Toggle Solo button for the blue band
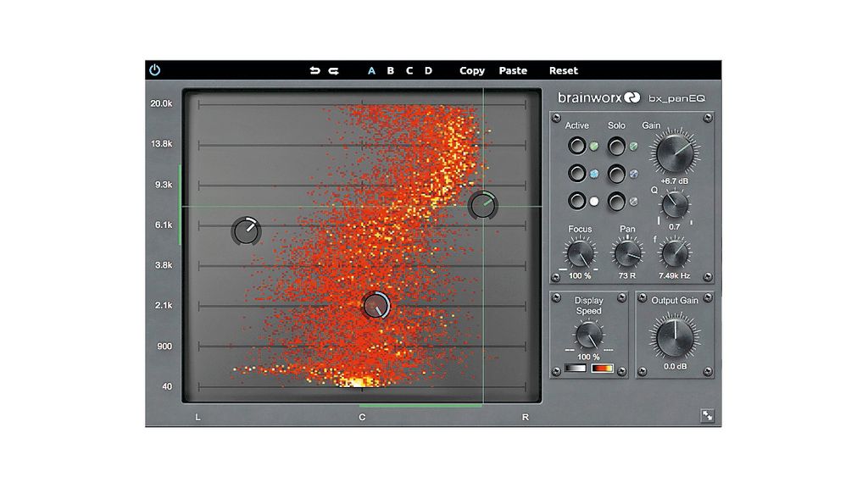This screenshot has height=488, width=868. [616, 173]
